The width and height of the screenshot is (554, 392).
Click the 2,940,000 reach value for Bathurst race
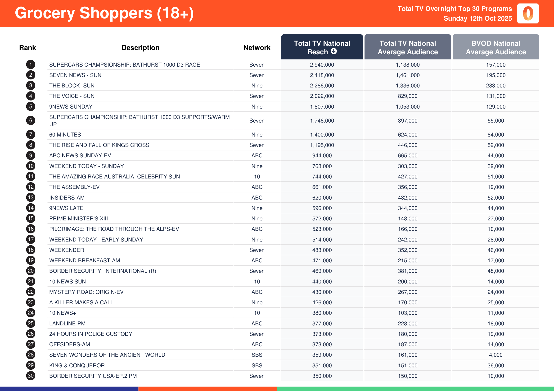click(322, 65)
